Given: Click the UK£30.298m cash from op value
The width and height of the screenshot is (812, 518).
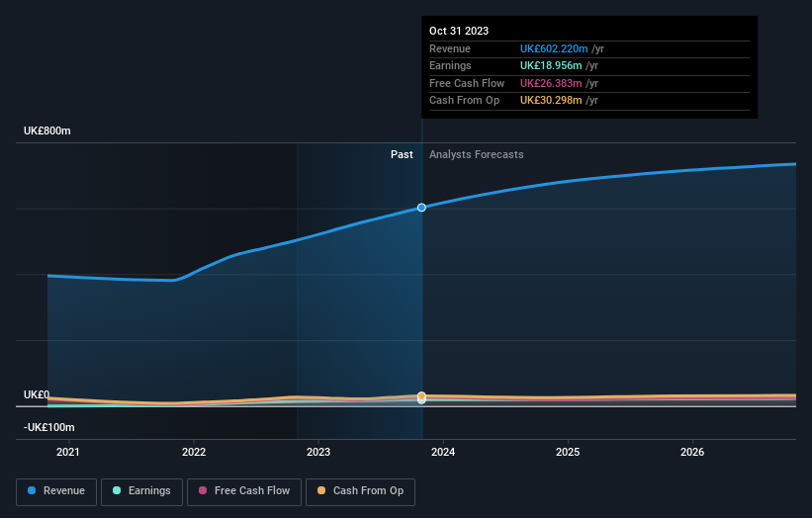Looking at the screenshot, I should click(x=551, y=101).
